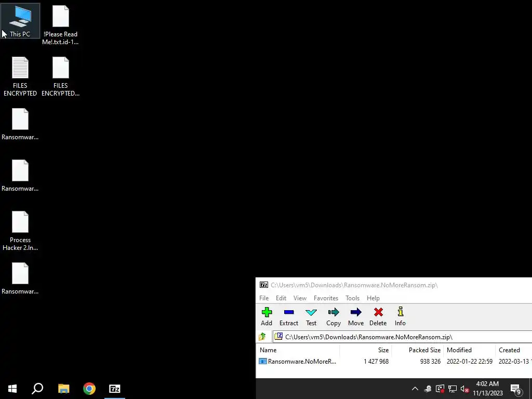Image resolution: width=532 pixels, height=399 pixels.
Task: Open the Windows Start menu
Action: coord(12,389)
